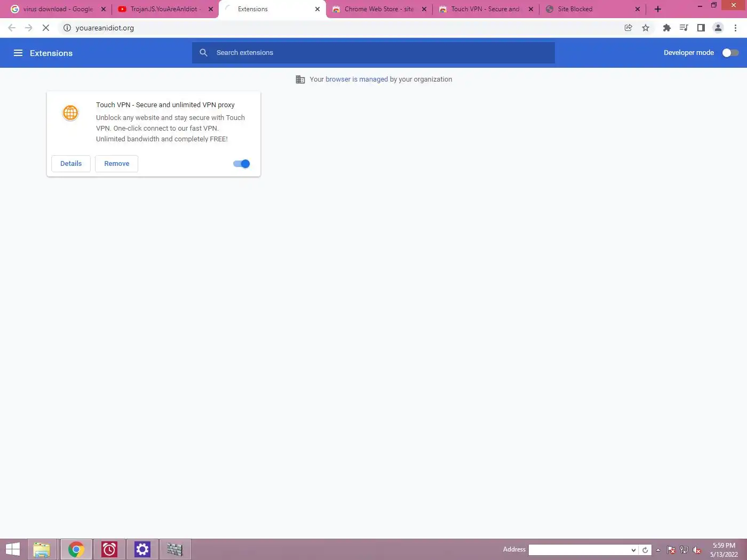Close the Site Blocked tab
Viewport: 747px width, 560px height.
tap(638, 9)
